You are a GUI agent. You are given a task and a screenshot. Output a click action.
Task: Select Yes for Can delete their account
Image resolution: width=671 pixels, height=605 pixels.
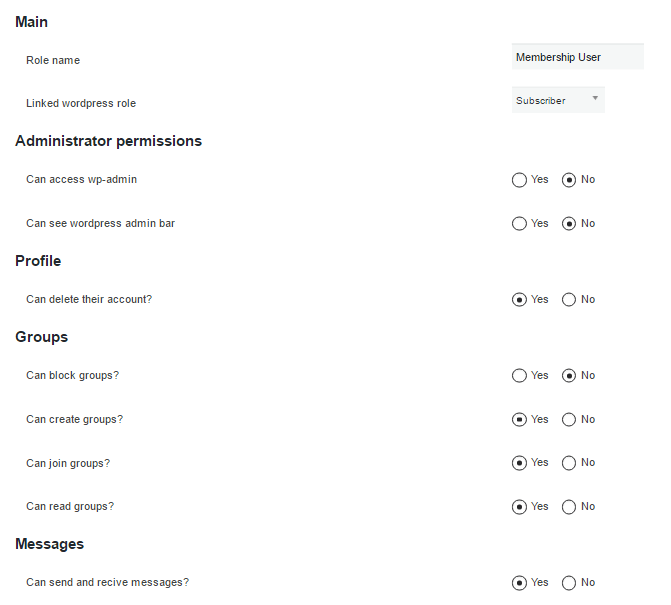coord(519,300)
